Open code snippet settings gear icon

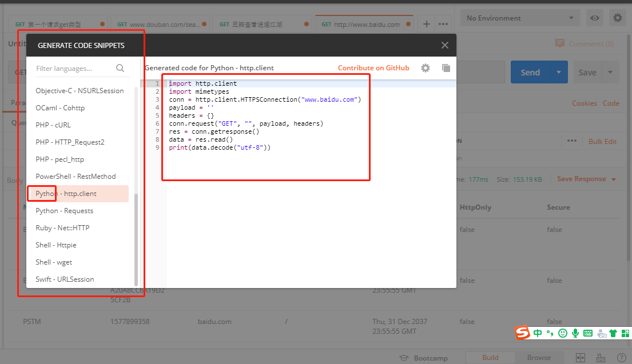pos(425,68)
